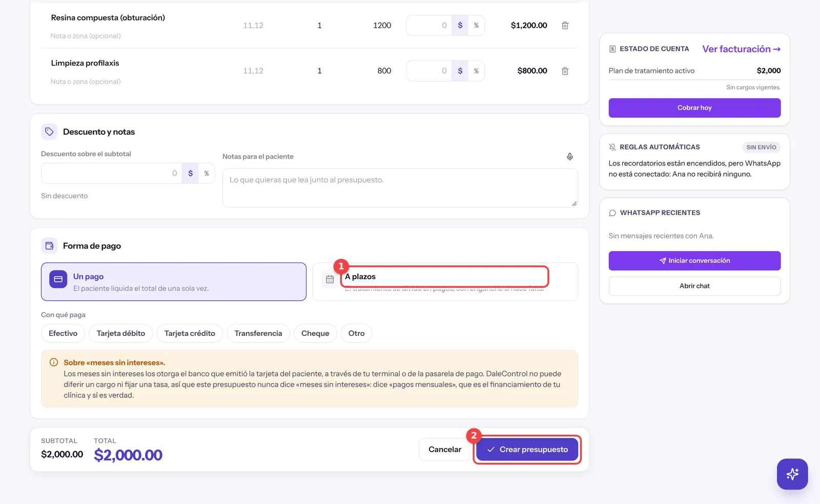Delete the Limpieza profilaxis line item
Image resolution: width=820 pixels, height=504 pixels.
click(x=565, y=71)
